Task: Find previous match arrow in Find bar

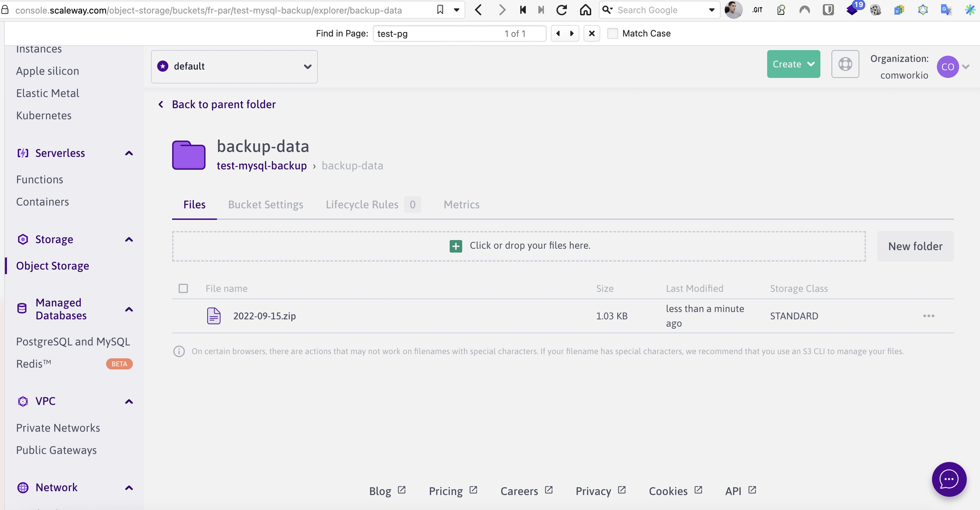Action: click(558, 33)
